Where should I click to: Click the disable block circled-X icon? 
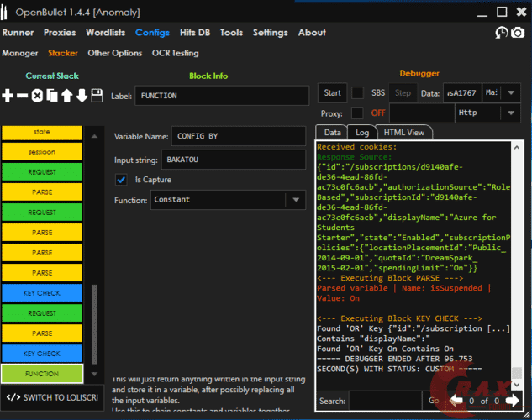(x=37, y=96)
